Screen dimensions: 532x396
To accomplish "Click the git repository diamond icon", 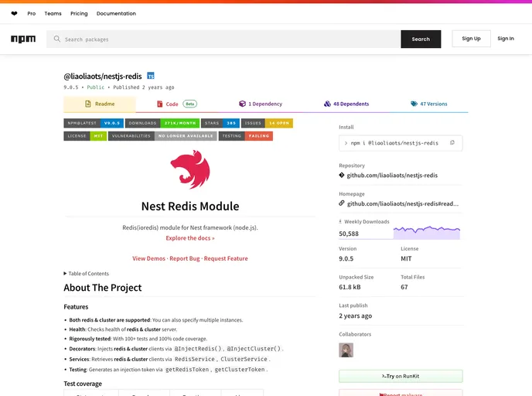I will click(x=342, y=175).
